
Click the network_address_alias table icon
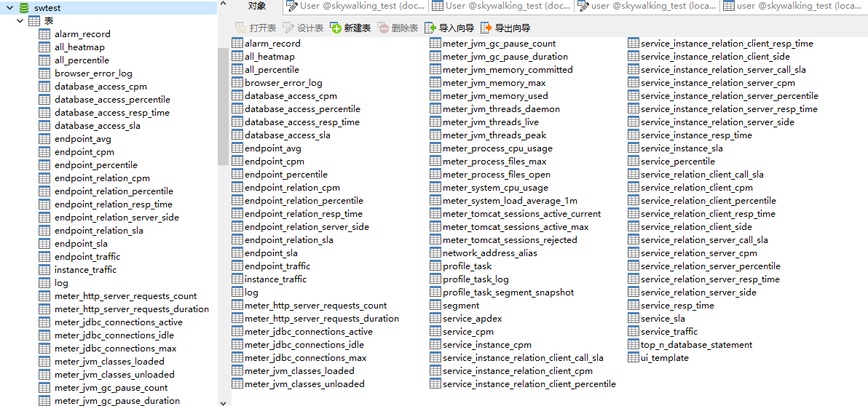[435, 252]
